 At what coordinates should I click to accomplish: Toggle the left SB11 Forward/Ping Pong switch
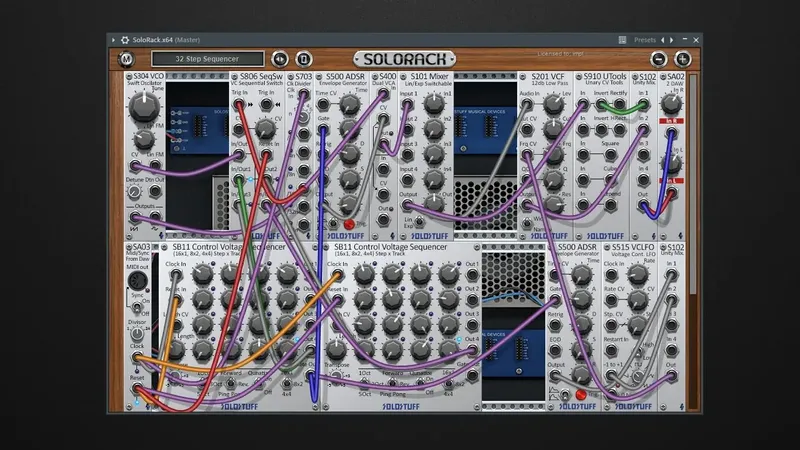[x=230, y=382]
